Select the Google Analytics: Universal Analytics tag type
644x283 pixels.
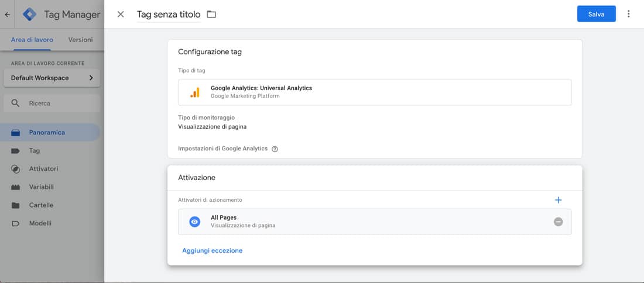[375, 92]
